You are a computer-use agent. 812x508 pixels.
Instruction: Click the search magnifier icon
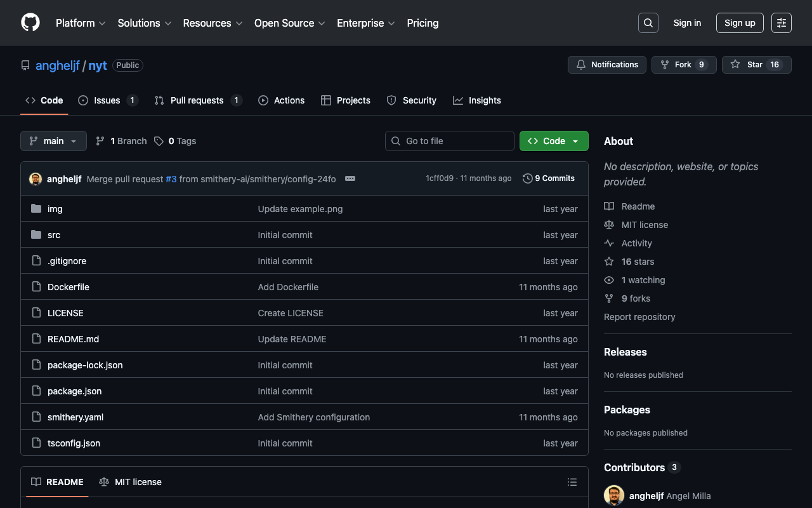pos(648,23)
